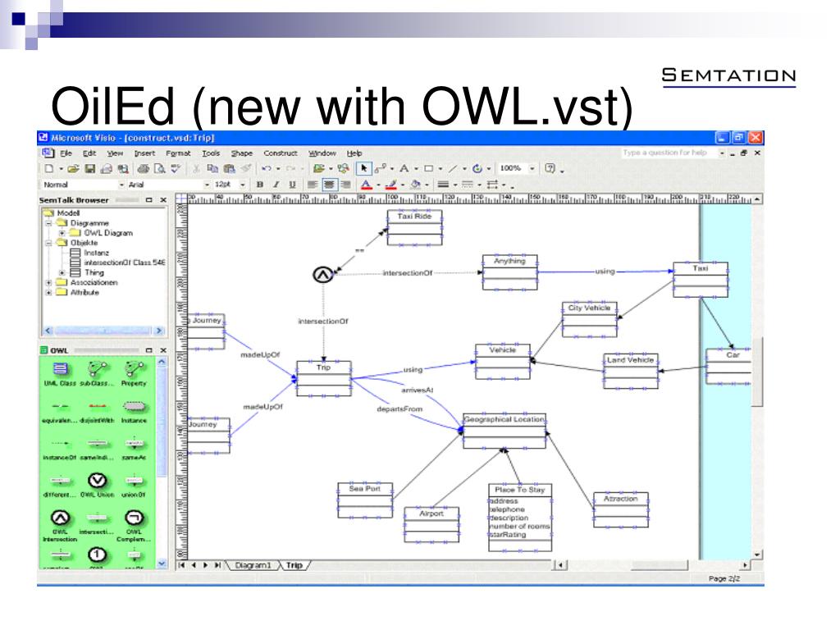This screenshot has width=840, height=630.
Task: Select the Instanz tree item
Action: [90, 253]
